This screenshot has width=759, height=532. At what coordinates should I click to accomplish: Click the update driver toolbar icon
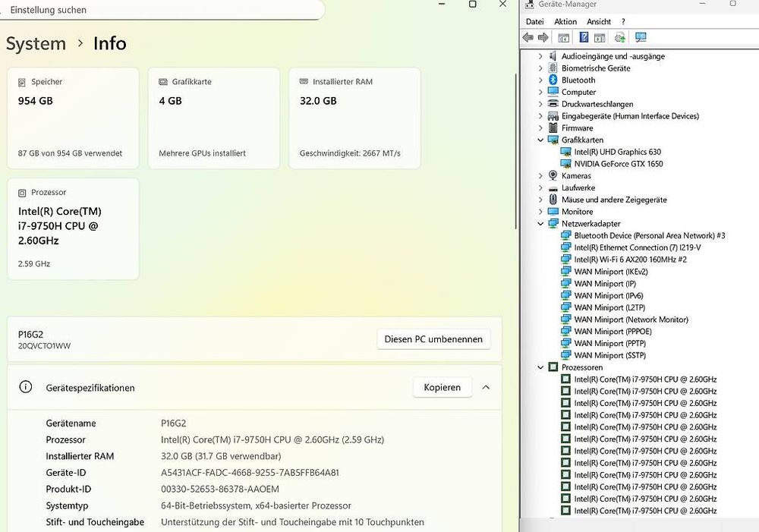[x=619, y=37]
